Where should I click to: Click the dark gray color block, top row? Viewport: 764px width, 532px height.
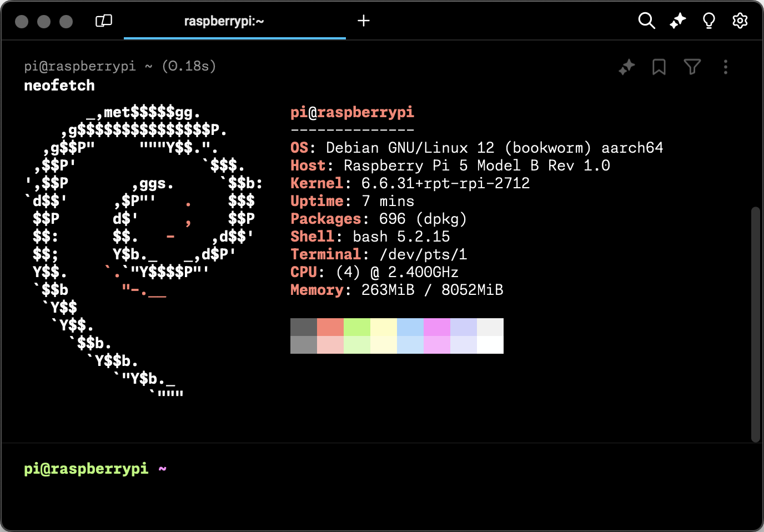point(304,327)
